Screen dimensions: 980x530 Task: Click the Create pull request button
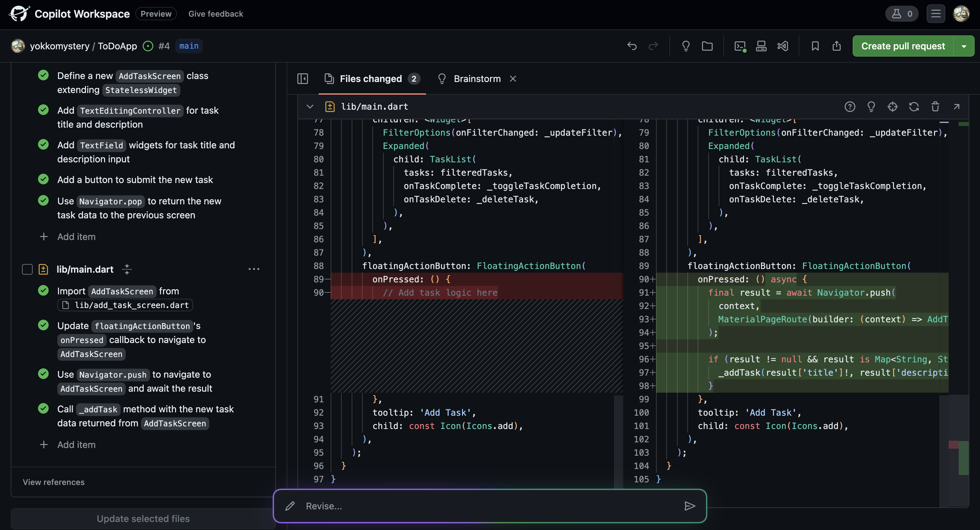coord(903,46)
